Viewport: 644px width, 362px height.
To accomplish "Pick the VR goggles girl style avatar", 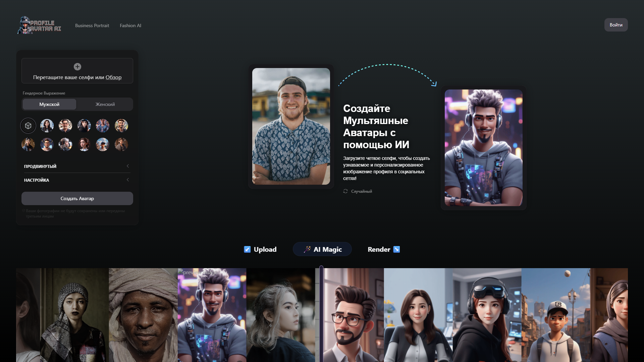I will (x=84, y=126).
